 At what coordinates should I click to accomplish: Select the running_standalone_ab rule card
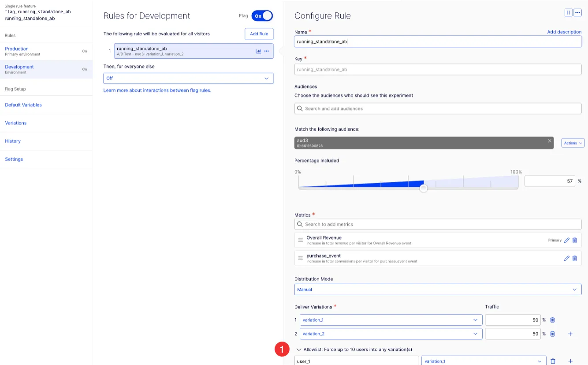pyautogui.click(x=194, y=51)
